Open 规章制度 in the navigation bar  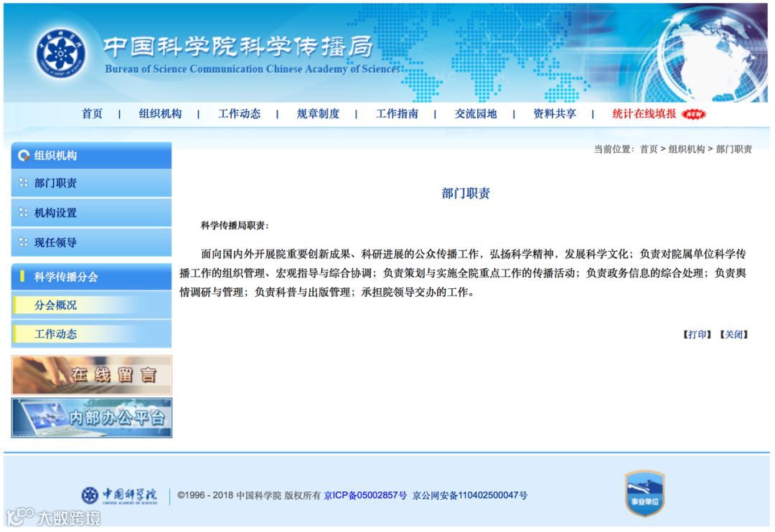coord(318,113)
